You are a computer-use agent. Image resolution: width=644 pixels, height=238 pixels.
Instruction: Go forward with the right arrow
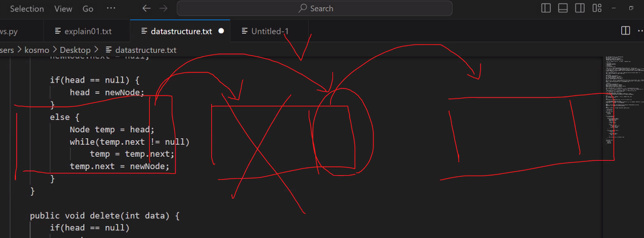click(163, 8)
